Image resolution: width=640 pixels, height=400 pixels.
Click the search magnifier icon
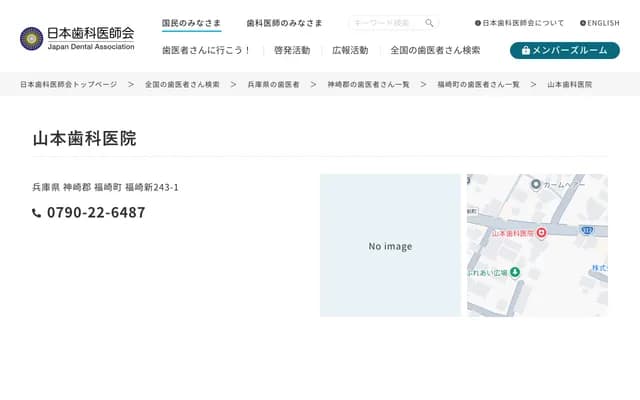[x=429, y=23]
